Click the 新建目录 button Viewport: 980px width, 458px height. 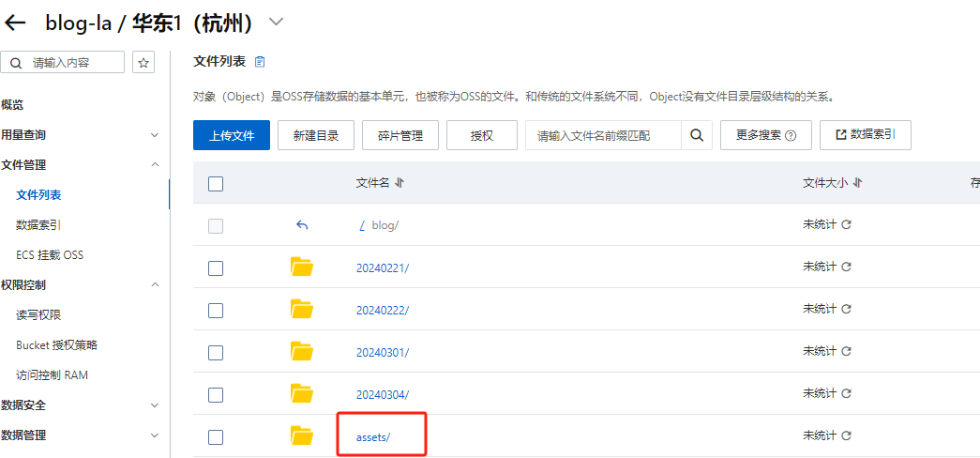[x=316, y=135]
